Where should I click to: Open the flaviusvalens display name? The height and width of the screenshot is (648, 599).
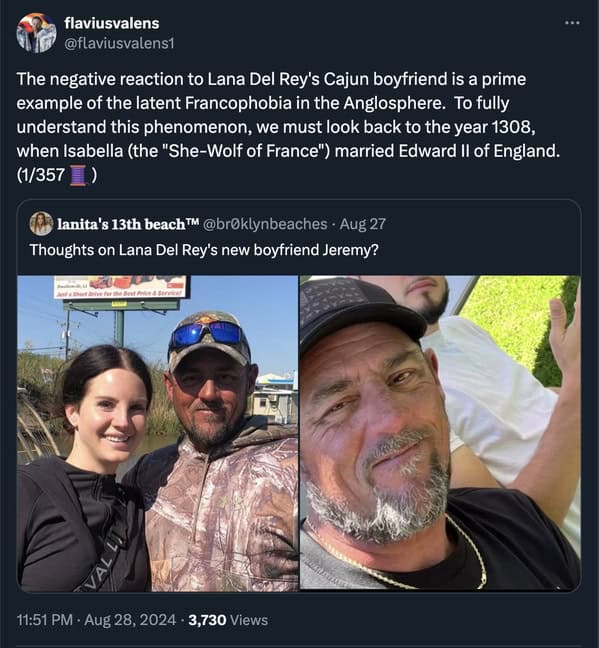pyautogui.click(x=112, y=23)
